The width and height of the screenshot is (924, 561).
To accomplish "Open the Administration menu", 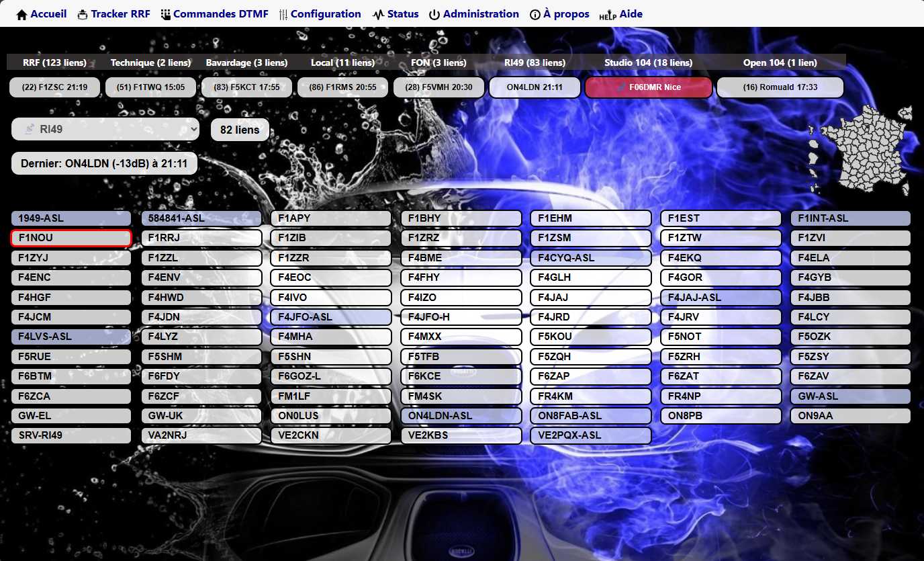I will click(x=481, y=14).
